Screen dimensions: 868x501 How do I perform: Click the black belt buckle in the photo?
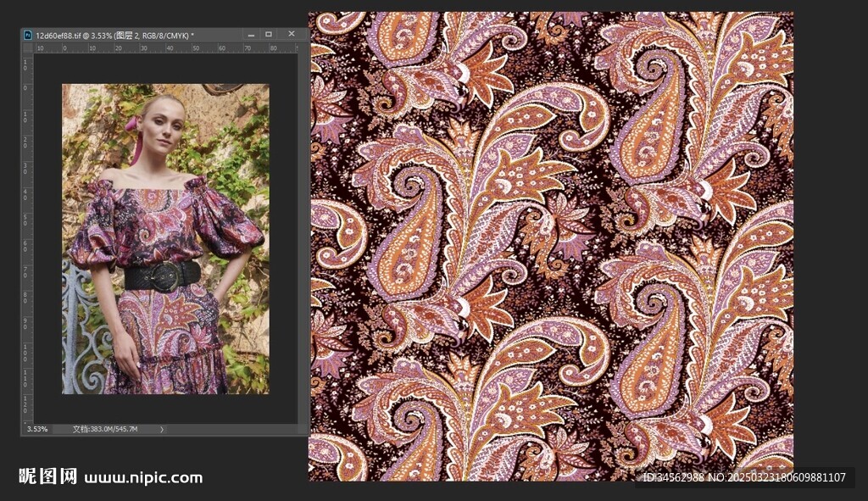coord(166,276)
